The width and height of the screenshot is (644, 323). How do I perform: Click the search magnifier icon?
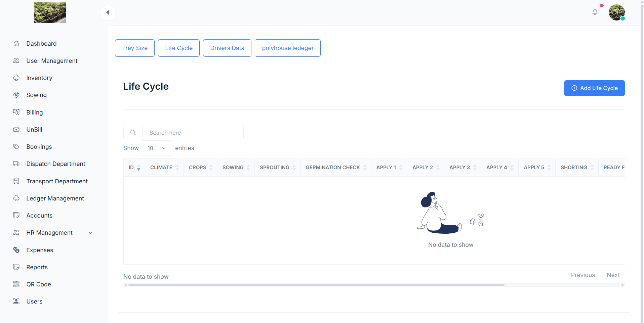(x=133, y=133)
